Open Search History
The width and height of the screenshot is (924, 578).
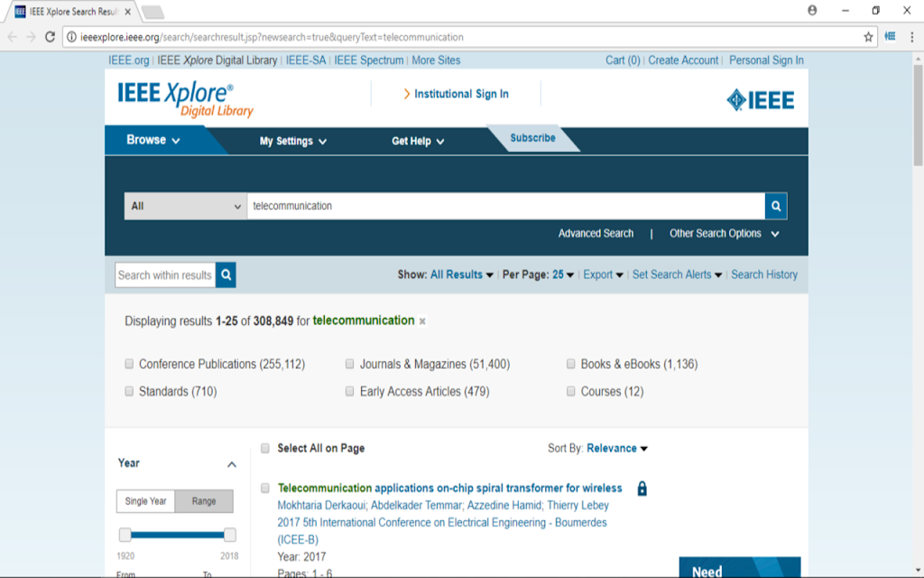(x=764, y=275)
